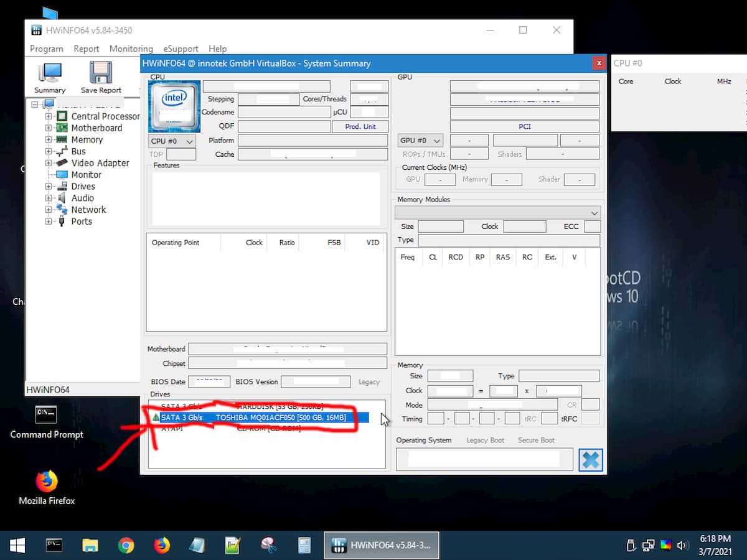The height and width of the screenshot is (560, 747).
Task: Select Video Adapter in the tree
Action: pyautogui.click(x=100, y=163)
